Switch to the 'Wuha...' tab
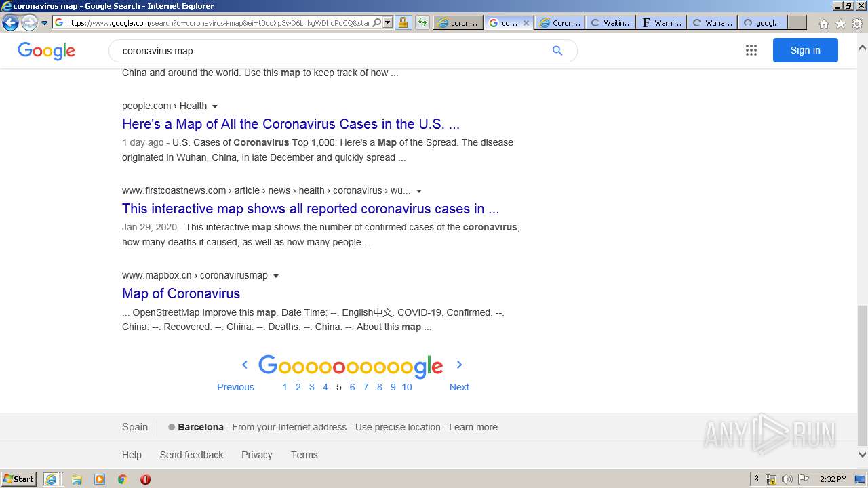Screen dimensions: 868x488 712,22
